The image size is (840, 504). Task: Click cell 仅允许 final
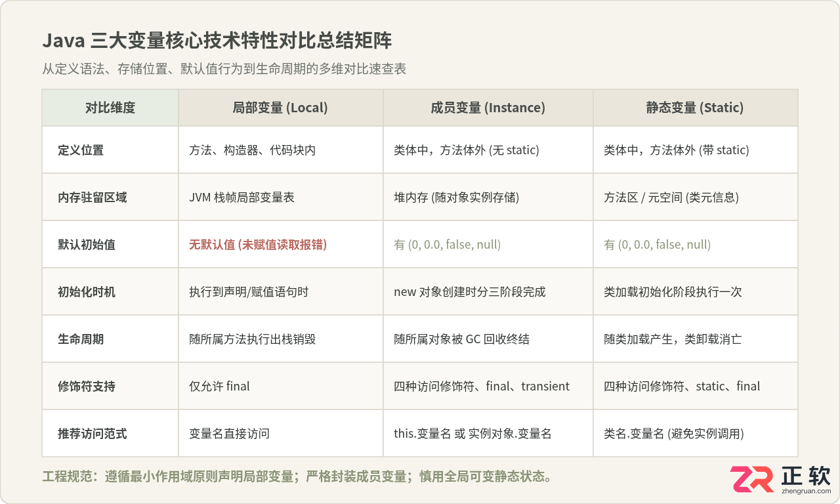point(281,387)
